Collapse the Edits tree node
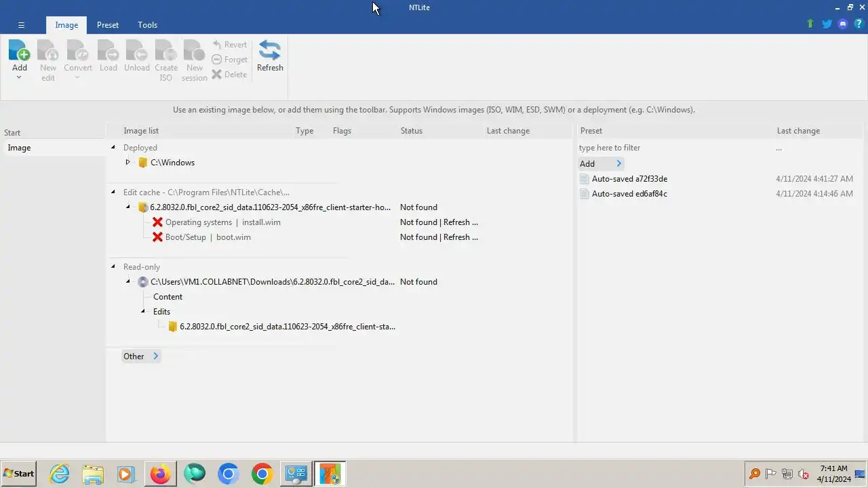 (x=143, y=311)
